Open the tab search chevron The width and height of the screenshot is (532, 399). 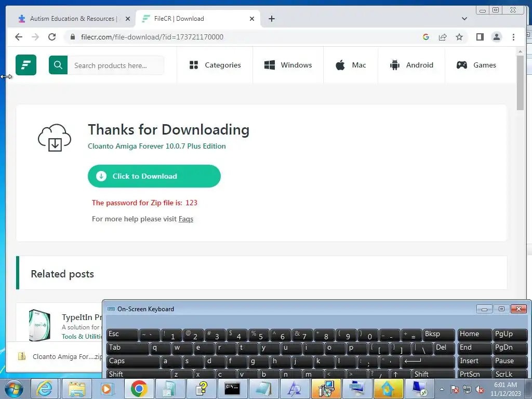point(464,19)
